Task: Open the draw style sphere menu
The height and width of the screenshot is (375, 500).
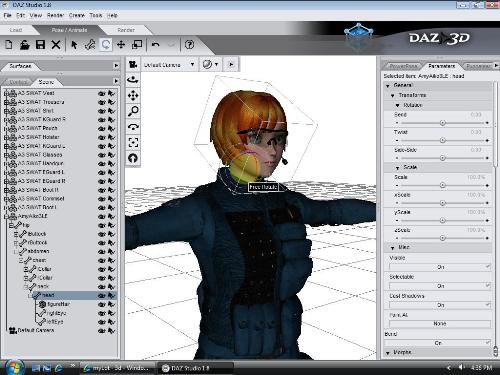Action: point(210,64)
